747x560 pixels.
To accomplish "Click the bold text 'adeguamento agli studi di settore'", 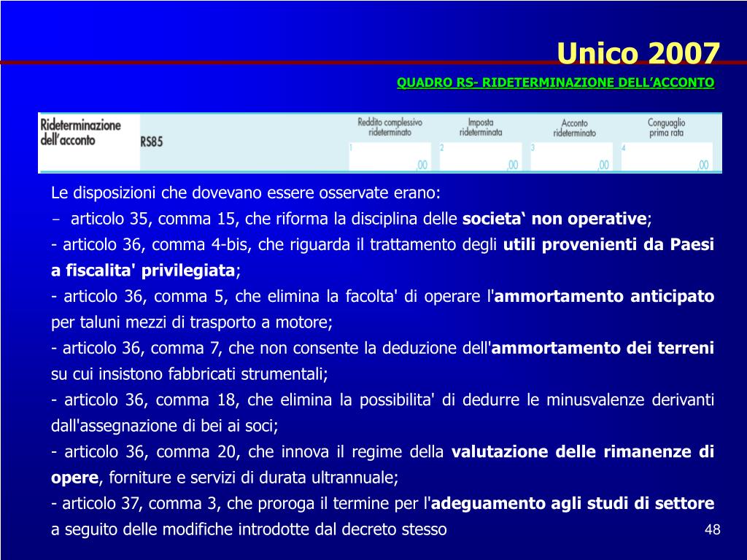I will (573, 503).
